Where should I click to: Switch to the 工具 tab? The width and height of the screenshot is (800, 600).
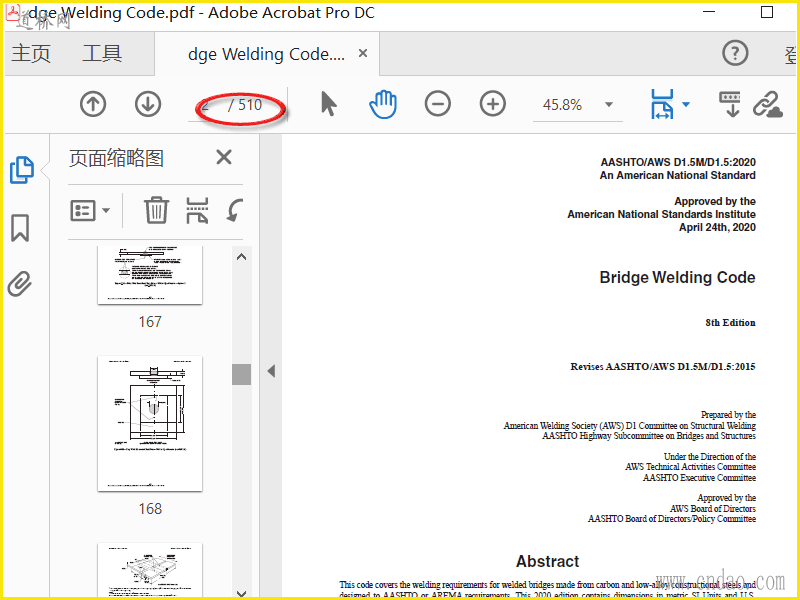(x=102, y=54)
